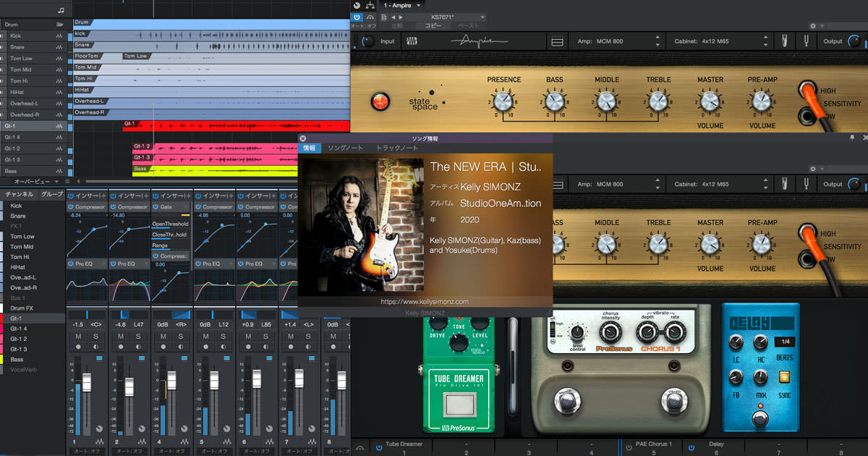Bypass the Compressor on channel 1
The image size is (868, 456).
(72, 207)
